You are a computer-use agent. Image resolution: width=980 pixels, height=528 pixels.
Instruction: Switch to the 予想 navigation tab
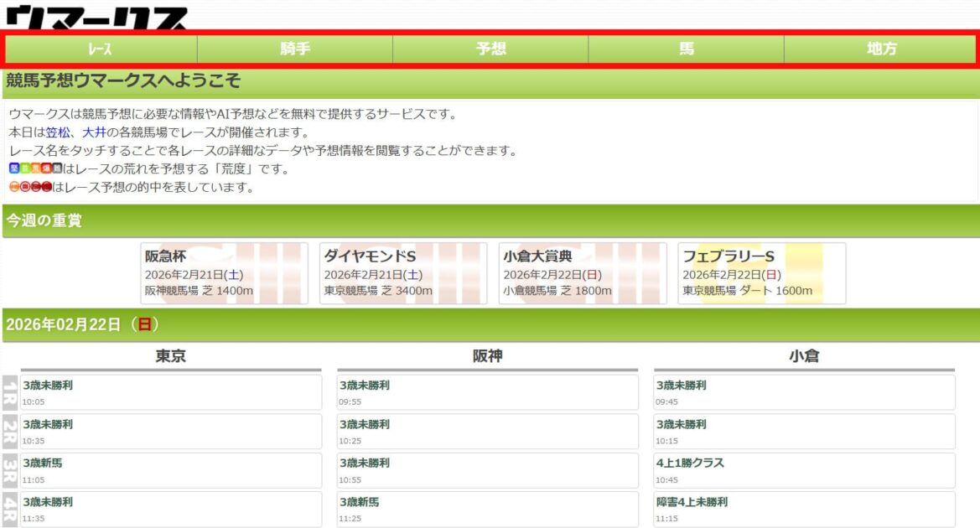point(490,49)
